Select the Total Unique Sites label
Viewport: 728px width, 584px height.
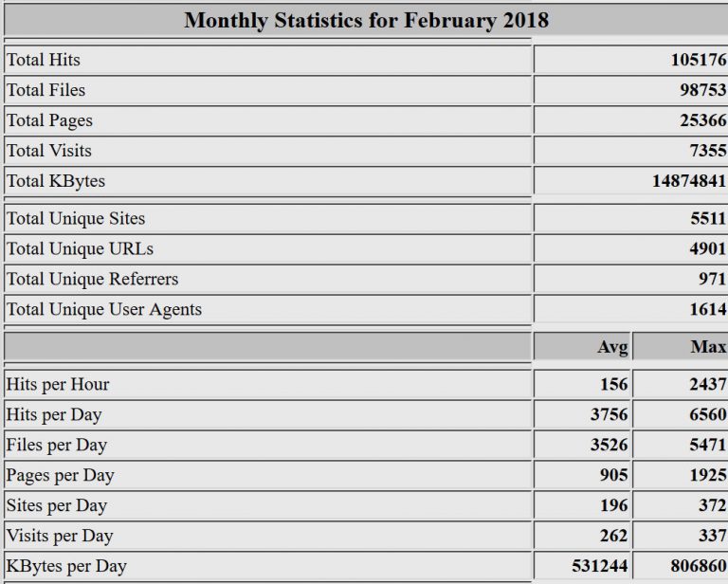point(76,219)
